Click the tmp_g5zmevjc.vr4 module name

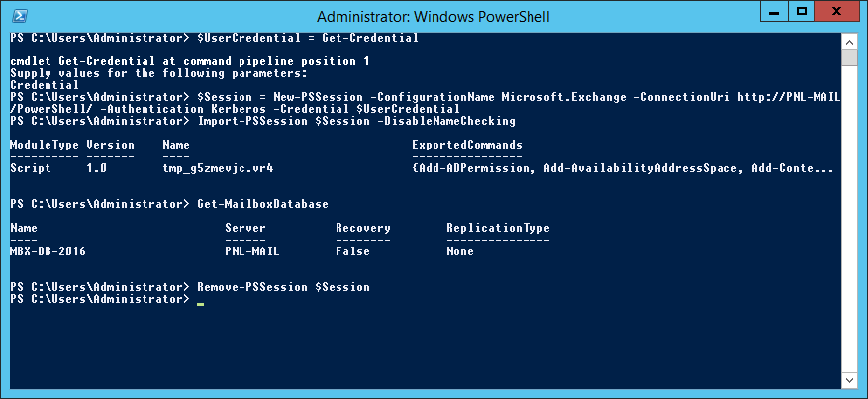(x=218, y=168)
